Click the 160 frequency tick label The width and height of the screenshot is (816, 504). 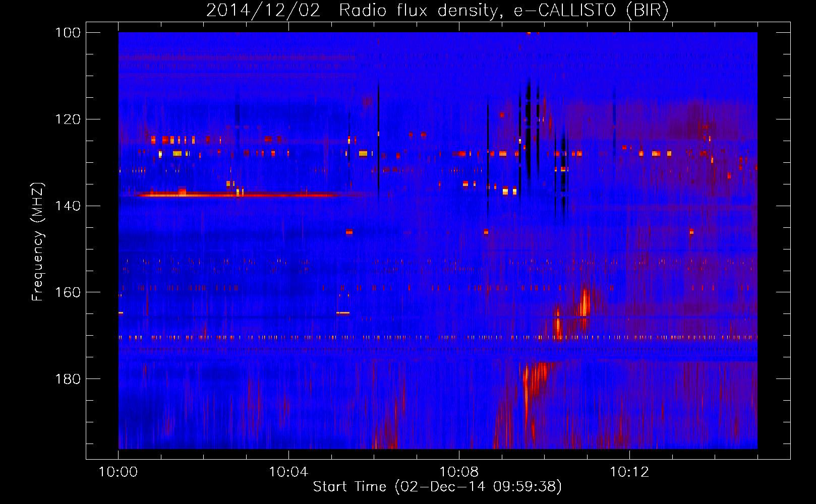coord(68,292)
